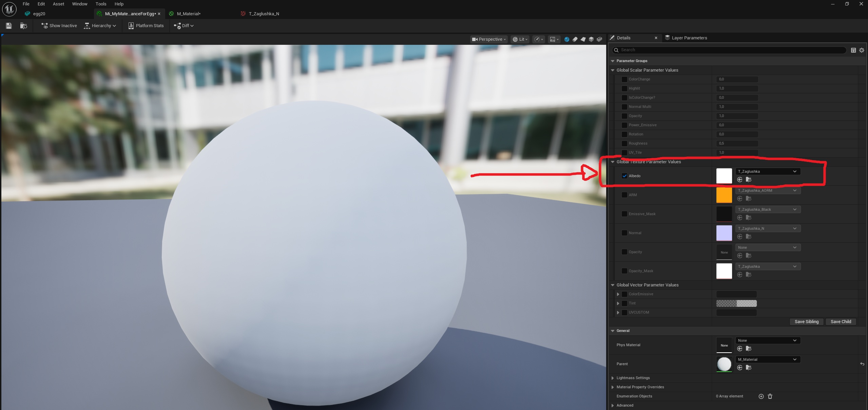The image size is (868, 410).
Task: Open the Hierarchy dropdown
Action: coord(100,26)
